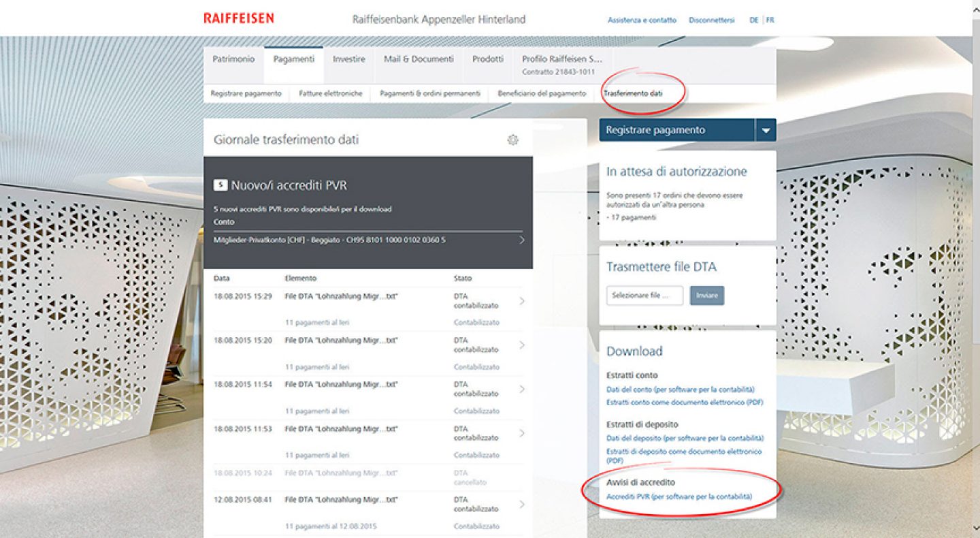Expand the 12.08.2015 08:41 DTA entry arrow

coord(522,504)
